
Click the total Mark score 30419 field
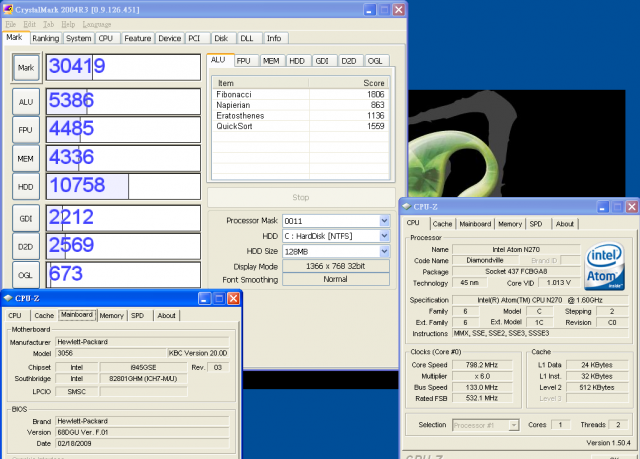click(123, 67)
